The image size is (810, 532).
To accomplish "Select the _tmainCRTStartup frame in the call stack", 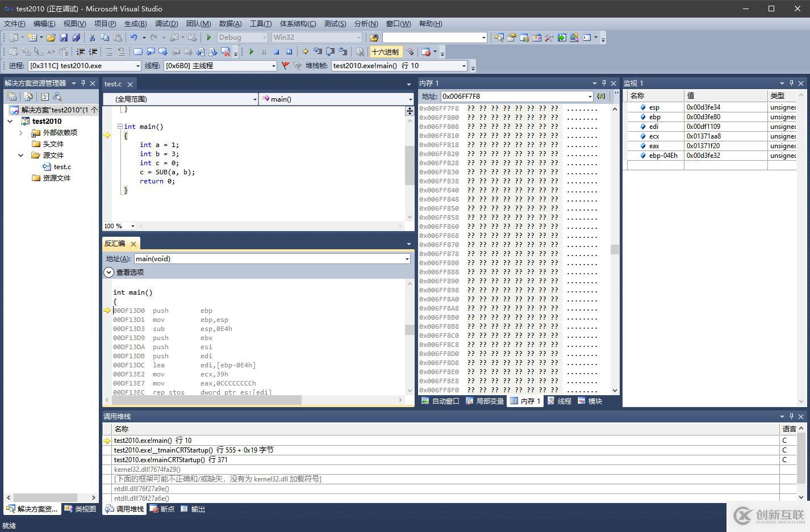I will point(193,450).
